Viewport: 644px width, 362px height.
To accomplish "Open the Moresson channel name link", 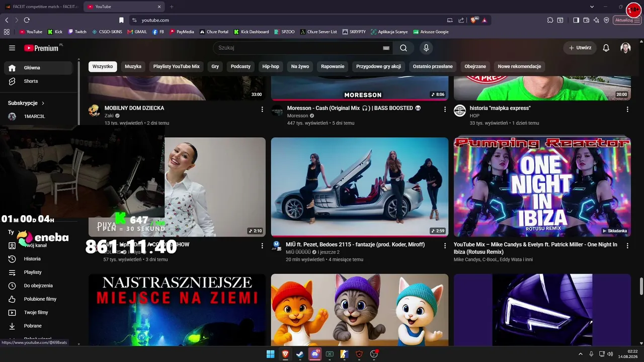I will [297, 116].
